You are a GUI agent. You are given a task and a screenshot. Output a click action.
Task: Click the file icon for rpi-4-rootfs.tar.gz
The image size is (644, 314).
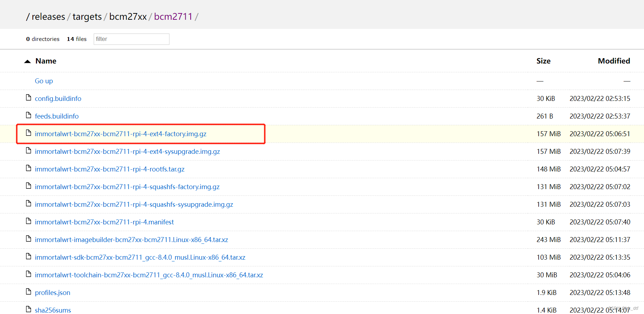[29, 168]
